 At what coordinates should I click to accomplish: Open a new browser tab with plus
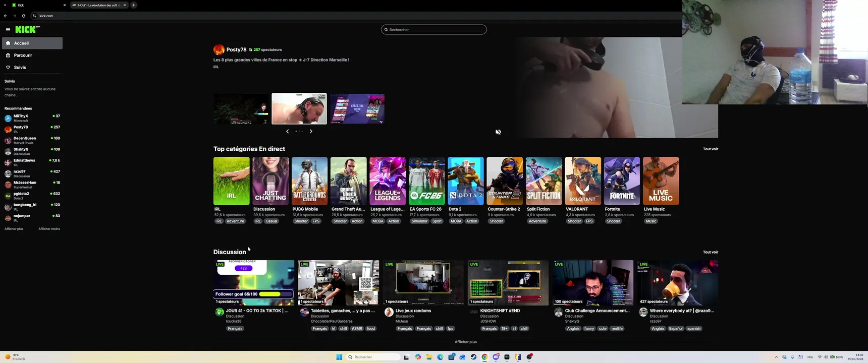[x=134, y=5]
